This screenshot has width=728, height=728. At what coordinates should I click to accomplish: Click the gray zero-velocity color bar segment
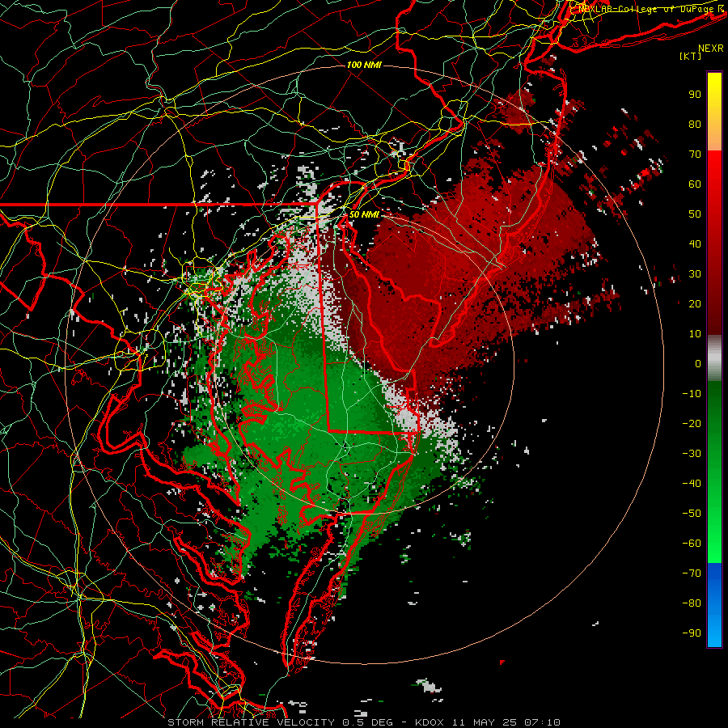[714, 358]
